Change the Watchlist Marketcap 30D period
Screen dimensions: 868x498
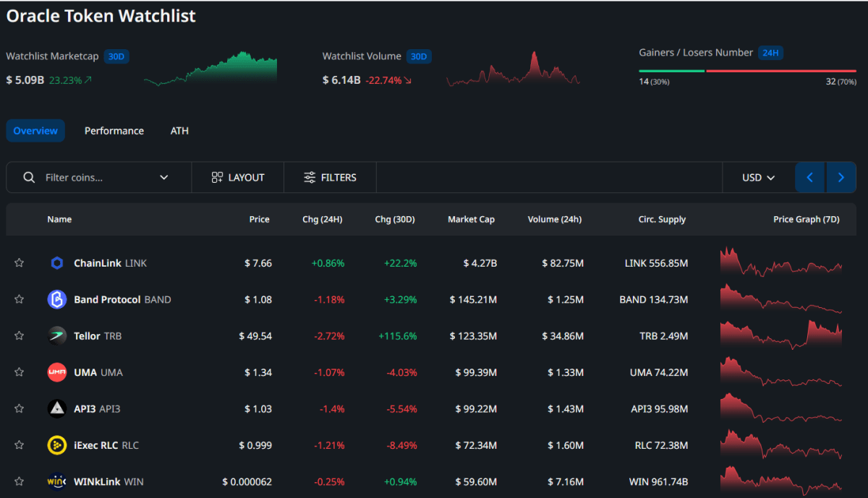(116, 56)
